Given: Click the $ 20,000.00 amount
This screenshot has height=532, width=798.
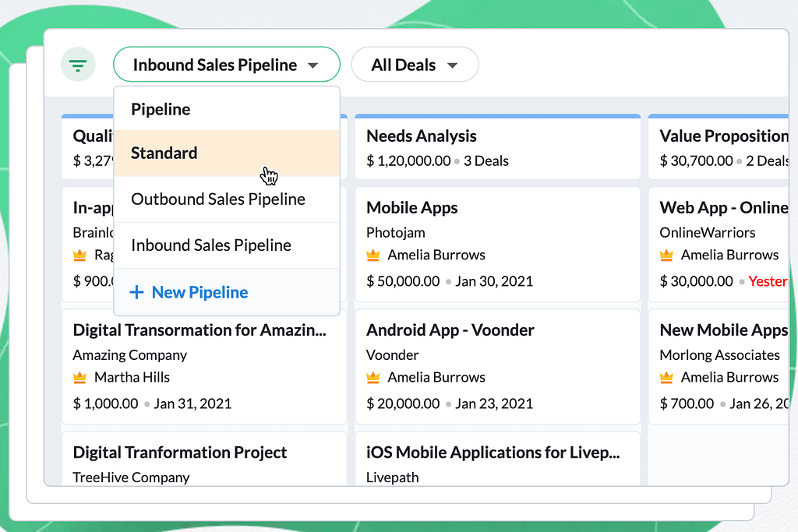Looking at the screenshot, I should click(x=403, y=403).
